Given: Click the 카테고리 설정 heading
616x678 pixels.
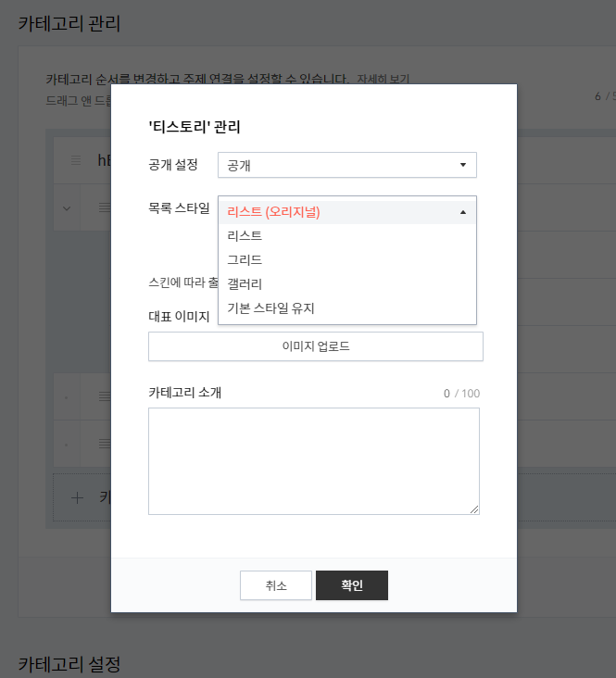Looking at the screenshot, I should pos(69,664).
